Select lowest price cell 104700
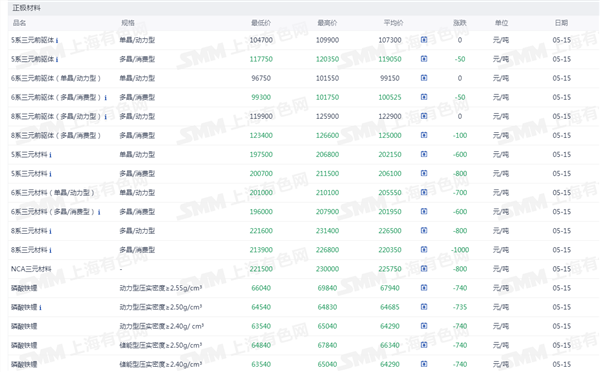The height and width of the screenshot is (372, 600). (x=261, y=40)
